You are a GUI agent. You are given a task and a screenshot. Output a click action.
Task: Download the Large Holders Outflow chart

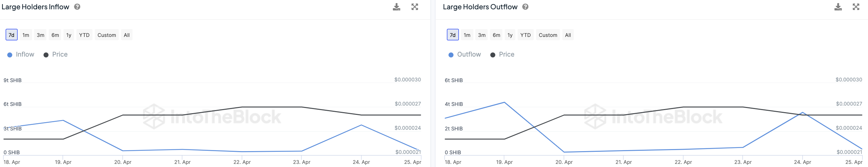pos(838,7)
